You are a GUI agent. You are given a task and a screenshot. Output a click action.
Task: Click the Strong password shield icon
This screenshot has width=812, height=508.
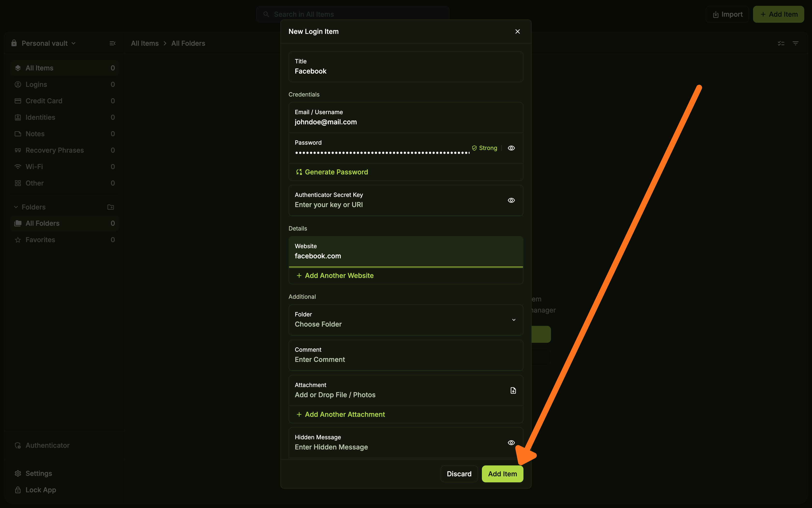pos(474,148)
